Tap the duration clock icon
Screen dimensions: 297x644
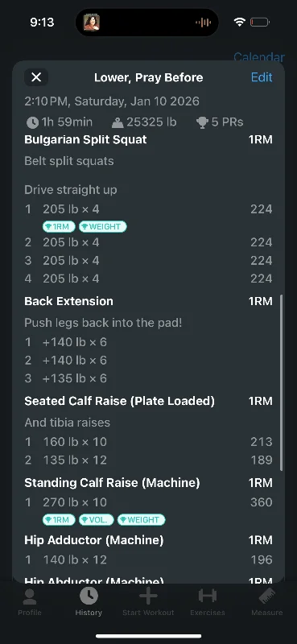click(32, 122)
